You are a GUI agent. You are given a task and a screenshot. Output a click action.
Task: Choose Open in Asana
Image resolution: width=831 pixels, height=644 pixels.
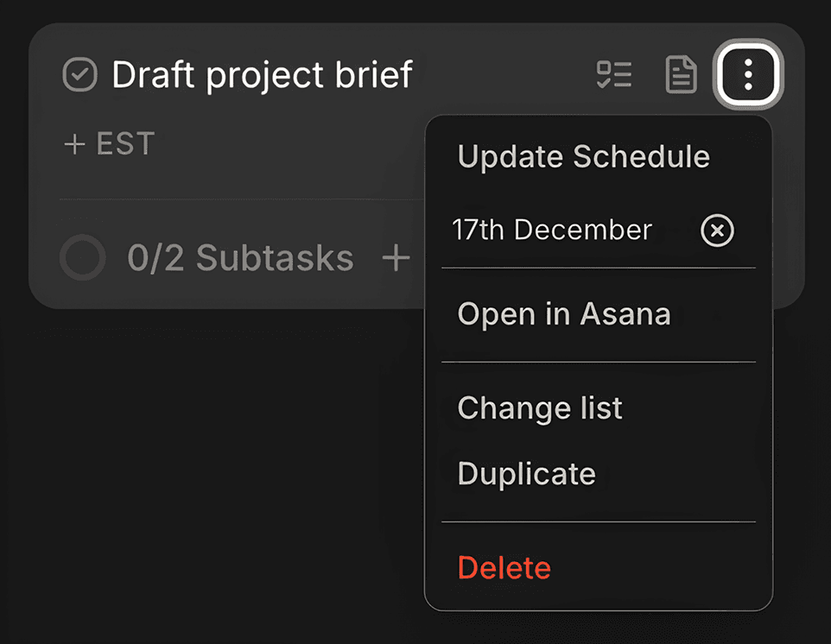click(563, 314)
